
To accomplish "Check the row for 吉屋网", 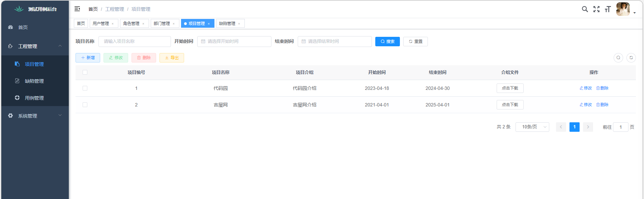I will (x=85, y=105).
